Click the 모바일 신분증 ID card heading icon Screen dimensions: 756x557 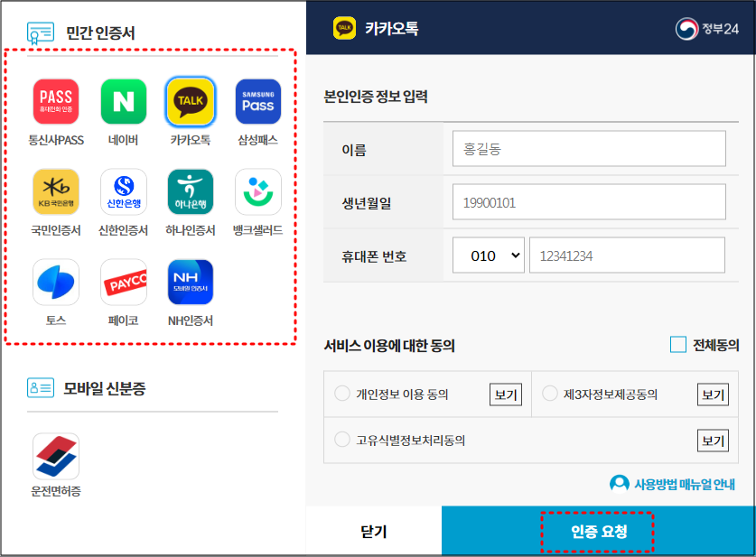click(x=41, y=388)
